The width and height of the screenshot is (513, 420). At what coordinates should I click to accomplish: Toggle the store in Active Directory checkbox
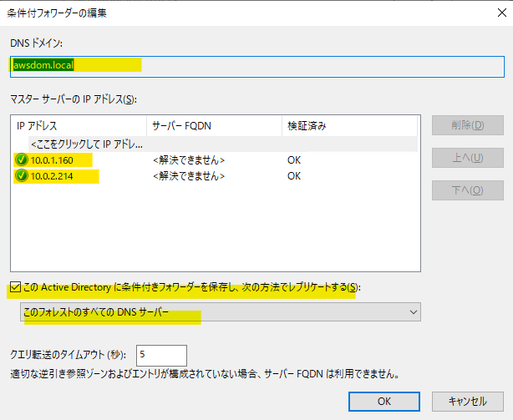pos(16,289)
